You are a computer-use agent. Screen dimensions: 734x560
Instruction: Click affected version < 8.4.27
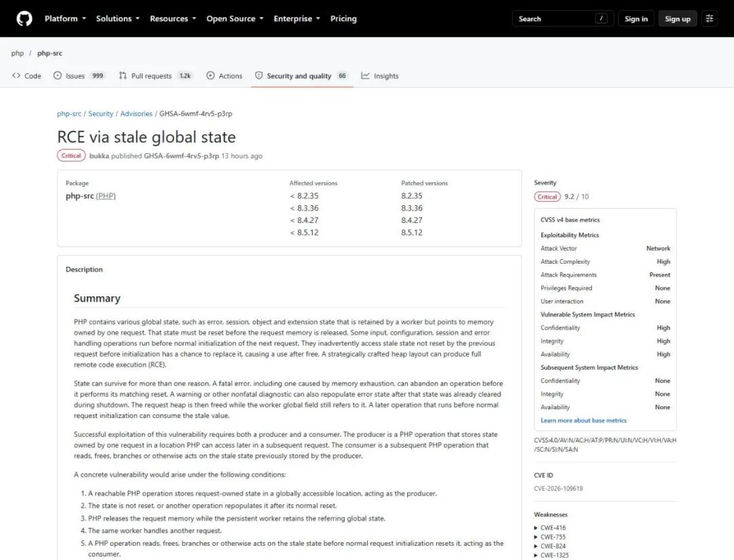tap(304, 220)
